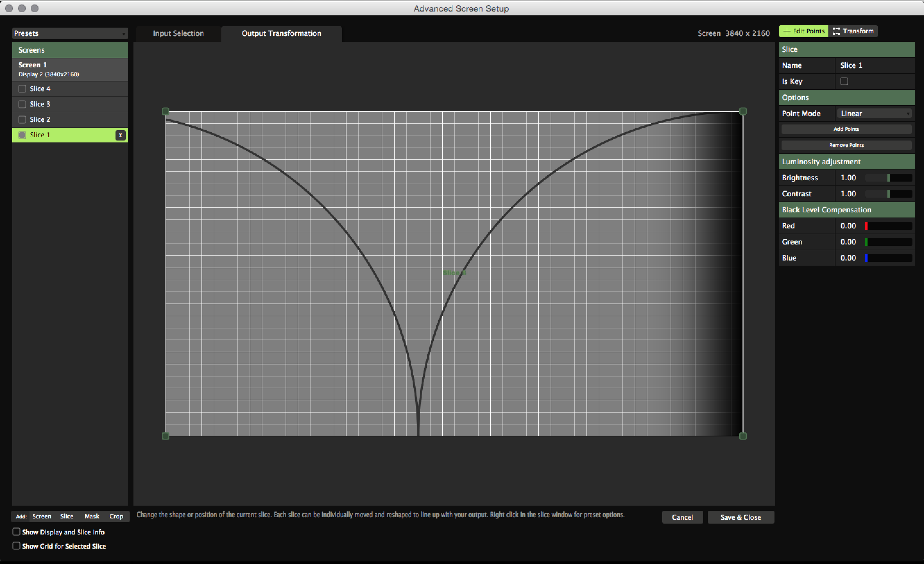Click the top-right corner point handle
924x564 pixels.
(x=742, y=111)
